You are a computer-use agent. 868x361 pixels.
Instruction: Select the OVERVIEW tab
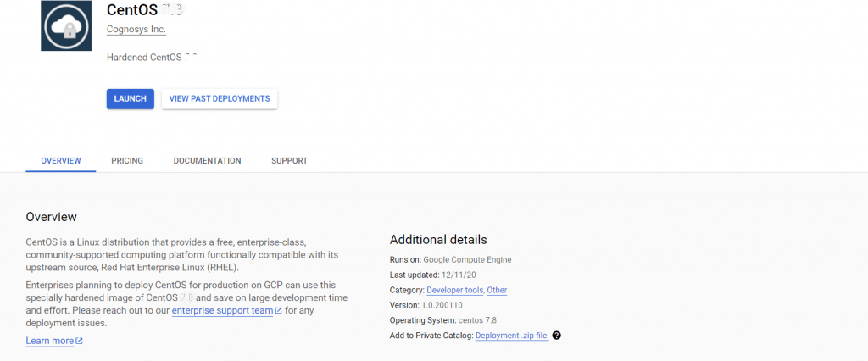click(61, 161)
